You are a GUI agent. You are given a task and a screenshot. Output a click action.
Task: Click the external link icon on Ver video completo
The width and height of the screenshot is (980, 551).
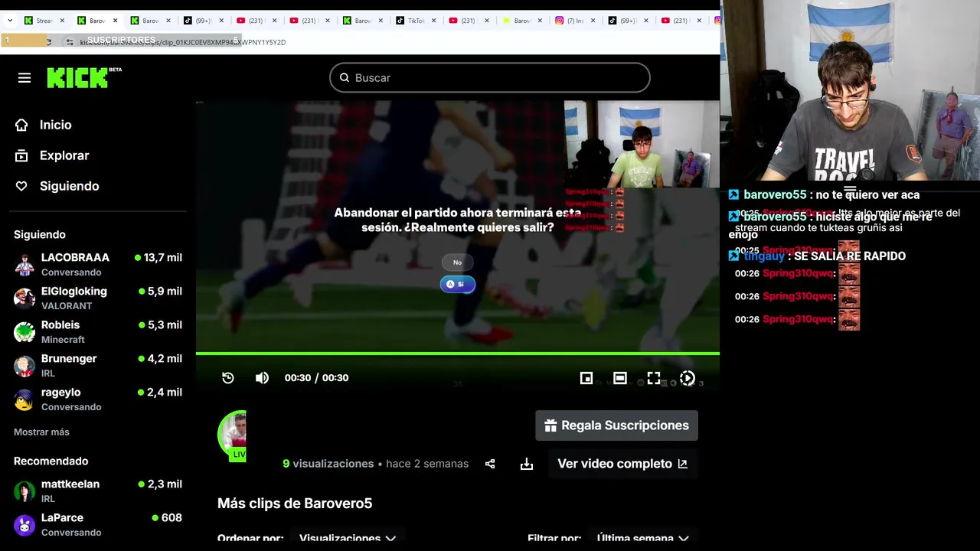[682, 464]
